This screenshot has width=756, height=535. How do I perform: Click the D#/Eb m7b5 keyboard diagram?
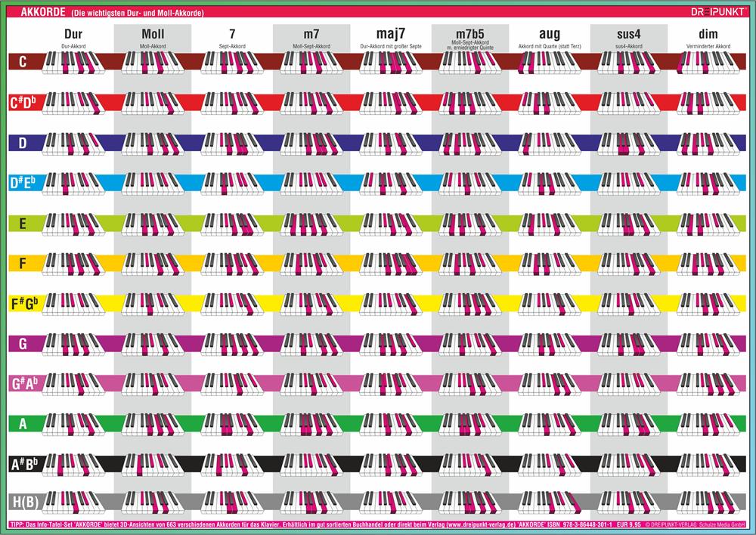469,184
